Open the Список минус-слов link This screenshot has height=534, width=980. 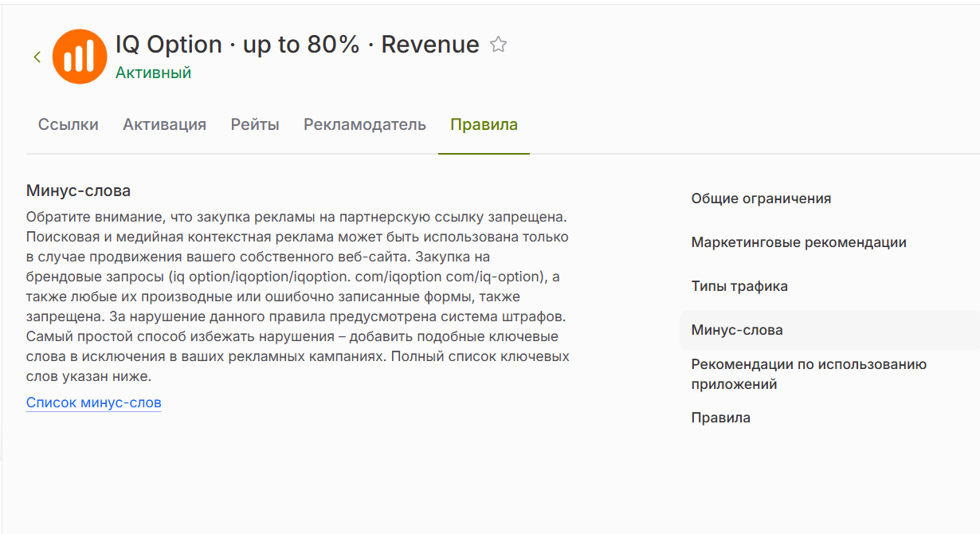[x=94, y=402]
